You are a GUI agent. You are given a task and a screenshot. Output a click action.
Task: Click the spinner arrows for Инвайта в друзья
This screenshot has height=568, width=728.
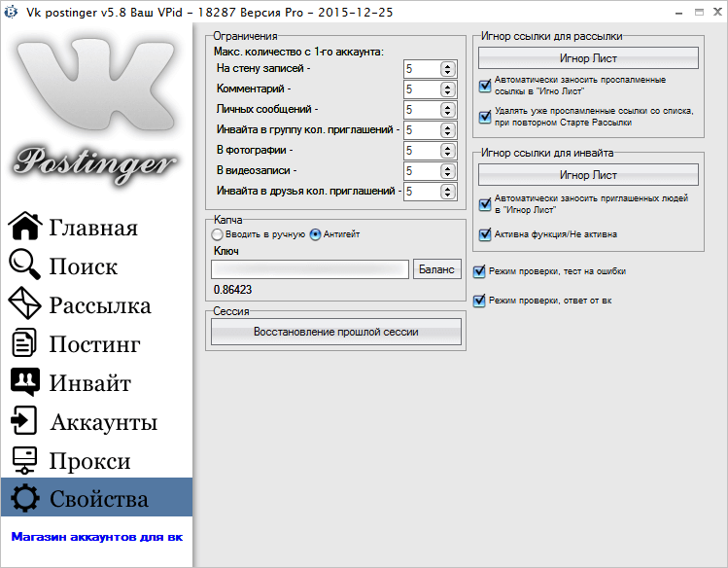[x=447, y=192]
